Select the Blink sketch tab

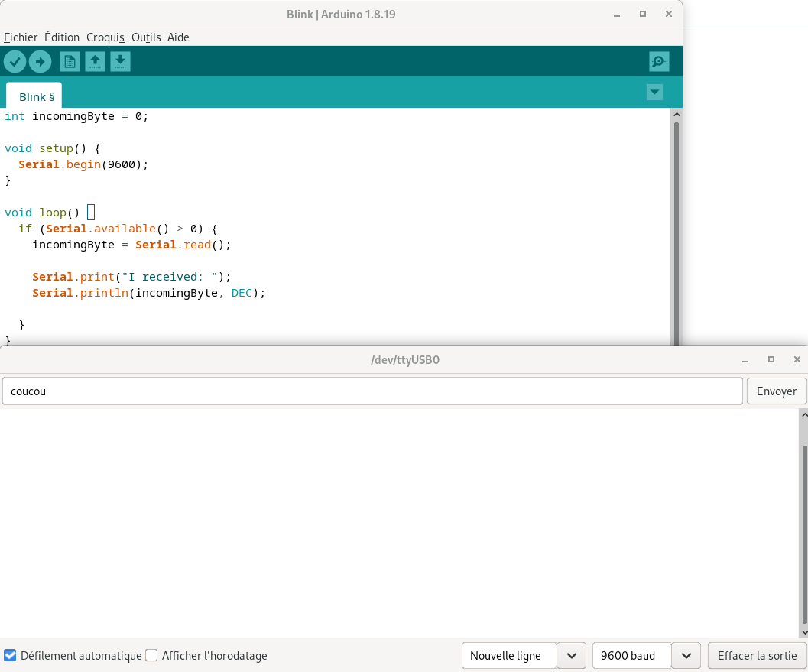(35, 96)
